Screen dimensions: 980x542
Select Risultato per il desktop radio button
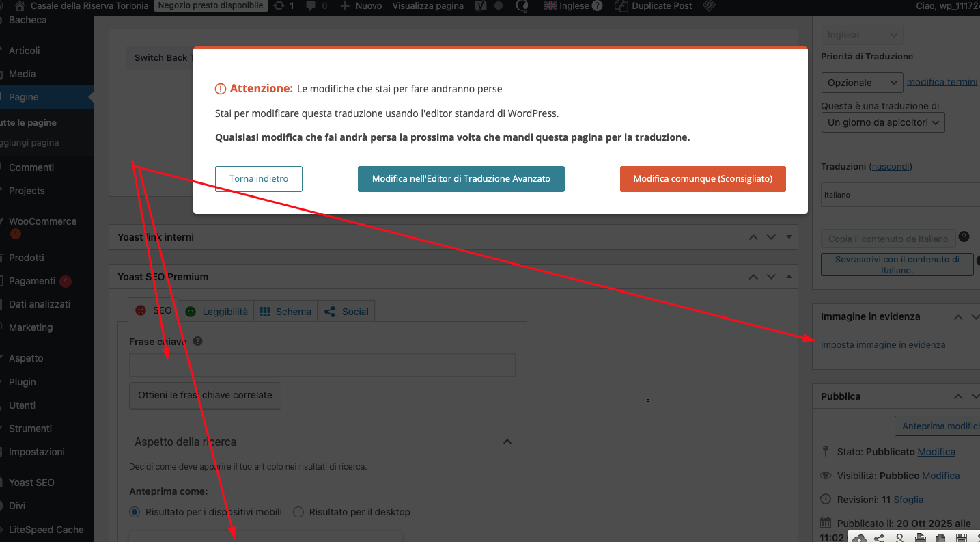click(x=298, y=512)
